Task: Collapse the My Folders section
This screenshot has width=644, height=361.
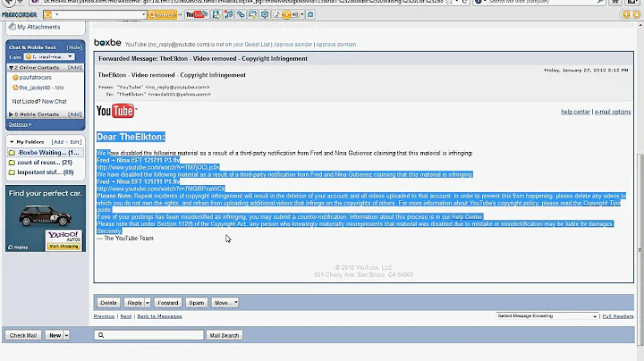Action: (12, 142)
